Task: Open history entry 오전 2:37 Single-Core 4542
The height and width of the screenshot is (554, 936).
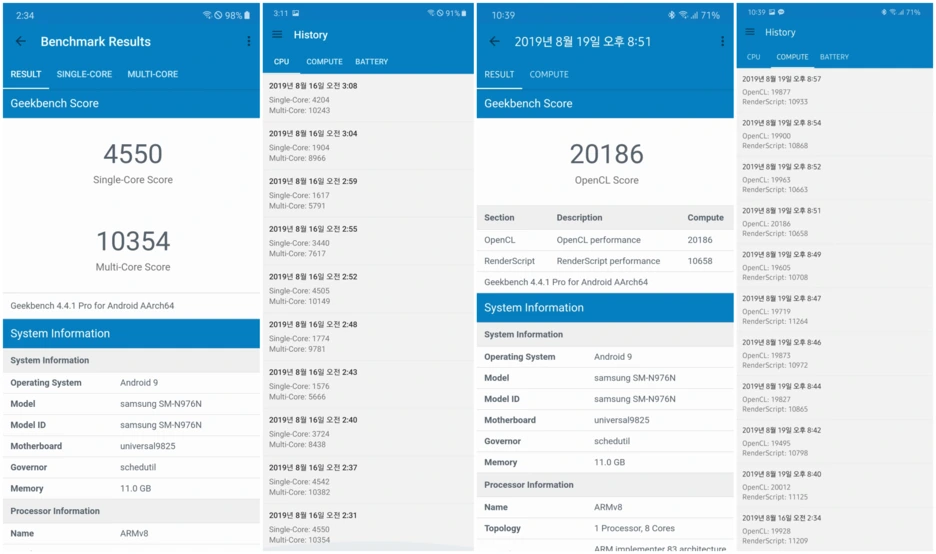Action: (x=368, y=480)
